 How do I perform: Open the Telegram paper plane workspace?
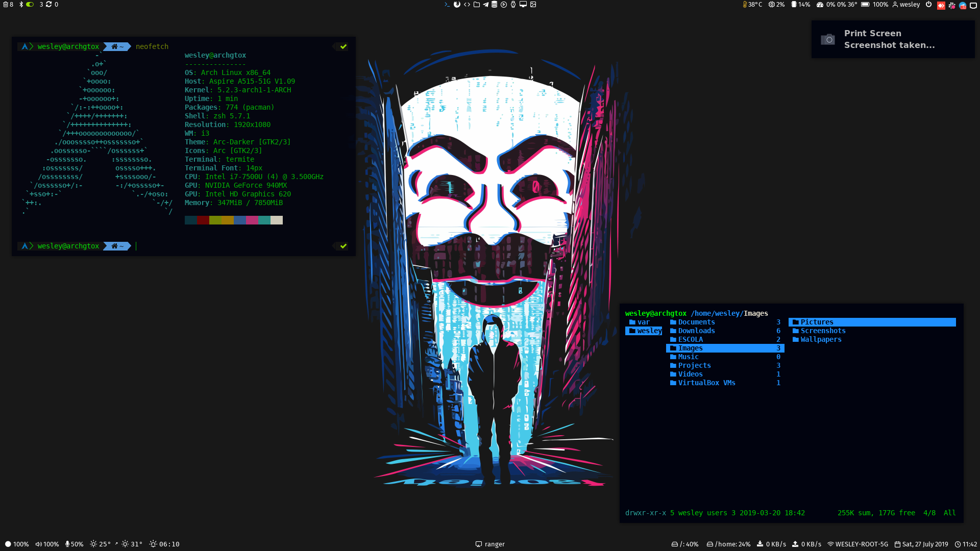(485, 5)
